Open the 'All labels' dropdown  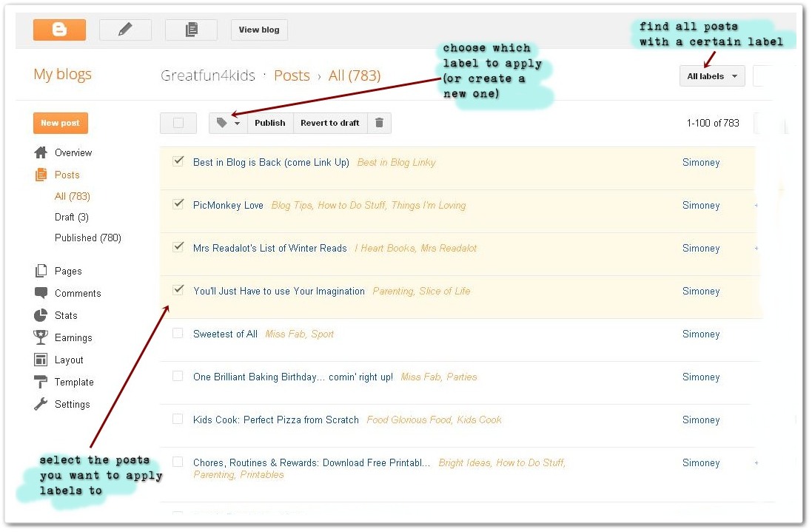pyautogui.click(x=711, y=75)
